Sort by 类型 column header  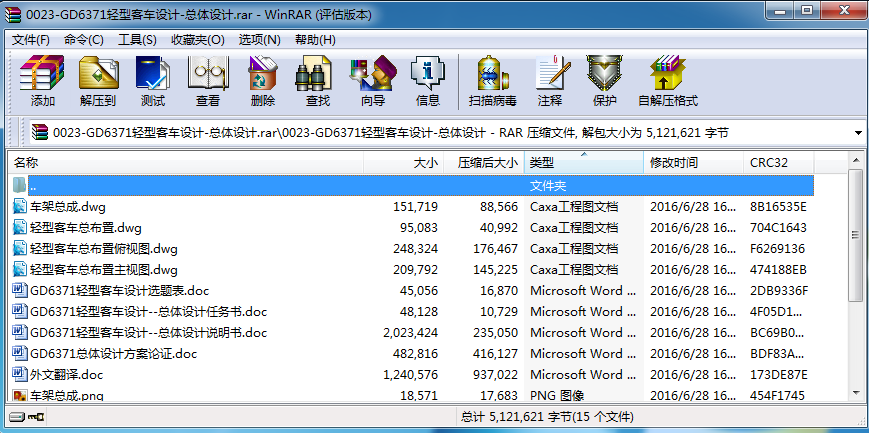coord(584,162)
